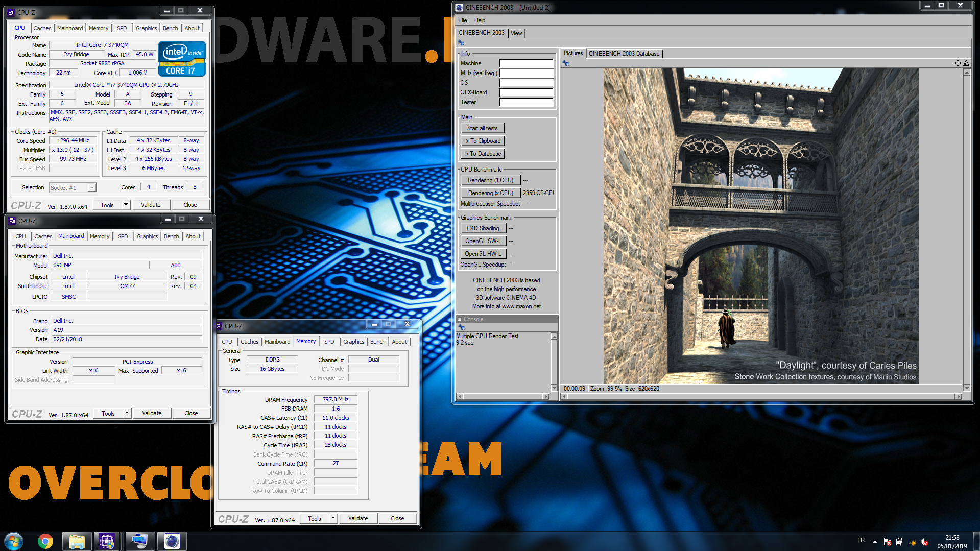Click the MHz (real freq.) input field
The height and width of the screenshot is (551, 980).
[526, 73]
